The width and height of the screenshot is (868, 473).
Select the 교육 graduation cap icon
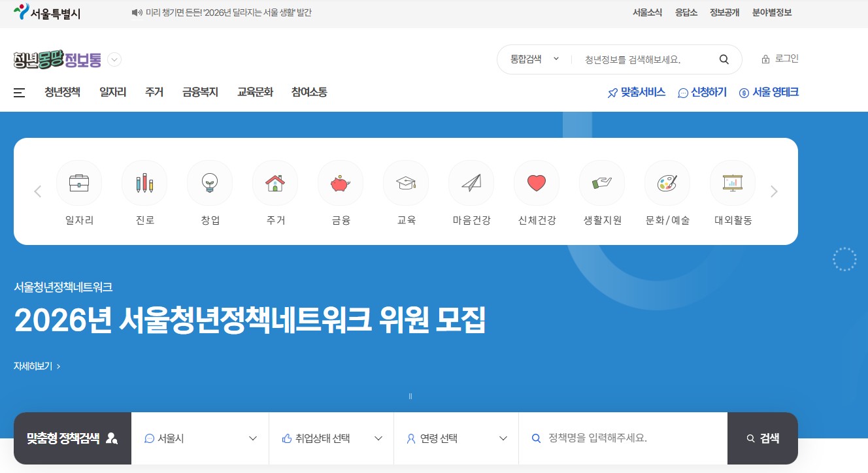[406, 183]
